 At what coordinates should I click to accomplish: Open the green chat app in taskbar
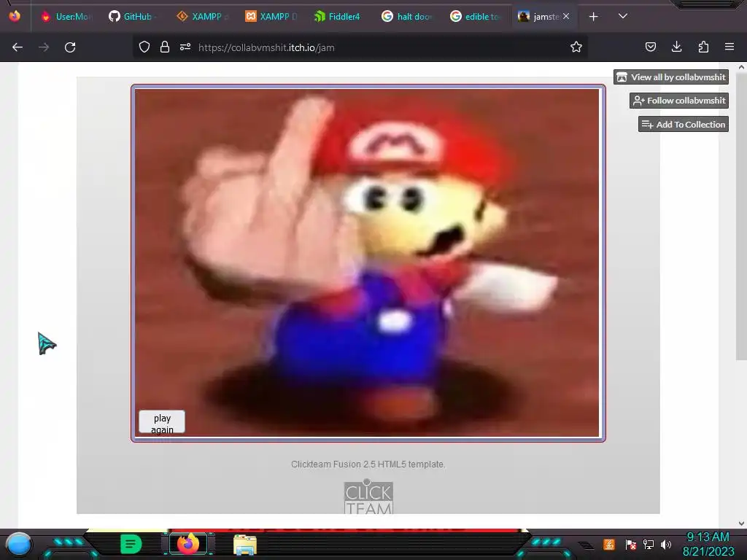point(131,544)
